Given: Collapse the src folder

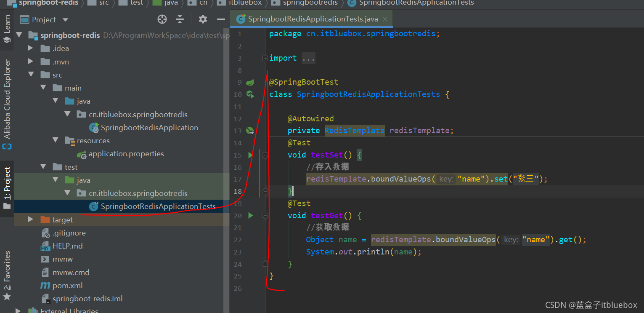Looking at the screenshot, I should (30, 75).
